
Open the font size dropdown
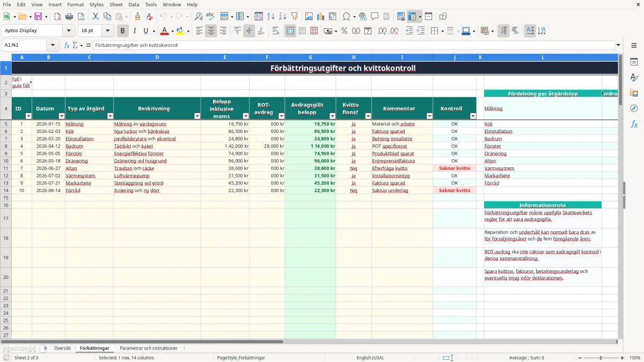tap(108, 31)
